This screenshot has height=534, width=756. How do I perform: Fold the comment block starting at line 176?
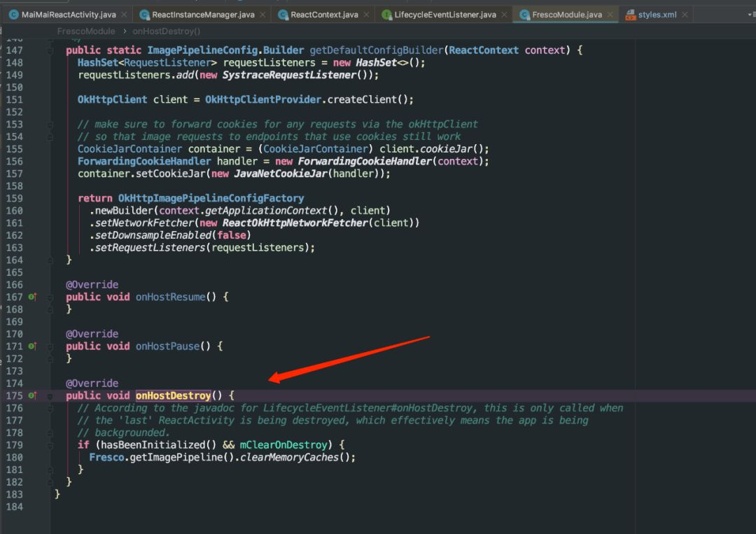pos(50,408)
